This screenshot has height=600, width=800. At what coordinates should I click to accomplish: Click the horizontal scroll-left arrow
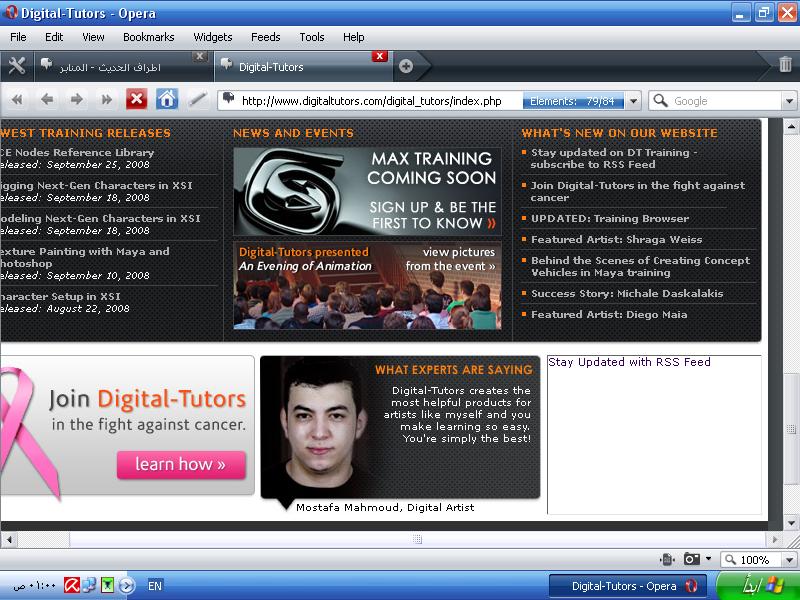(x=9, y=539)
